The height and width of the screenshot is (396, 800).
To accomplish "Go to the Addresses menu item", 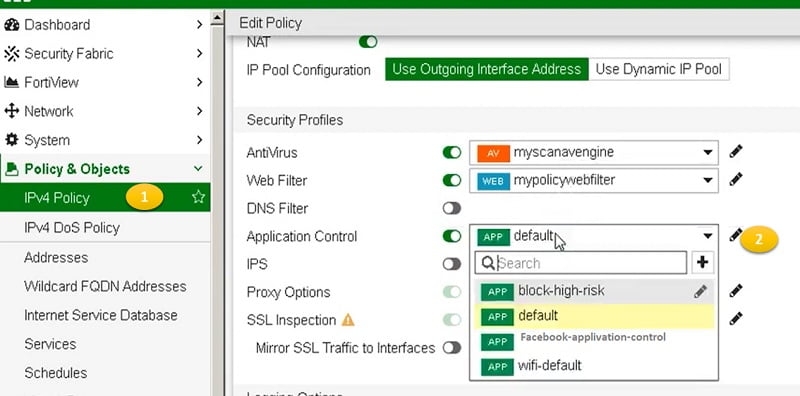I will coord(56,257).
